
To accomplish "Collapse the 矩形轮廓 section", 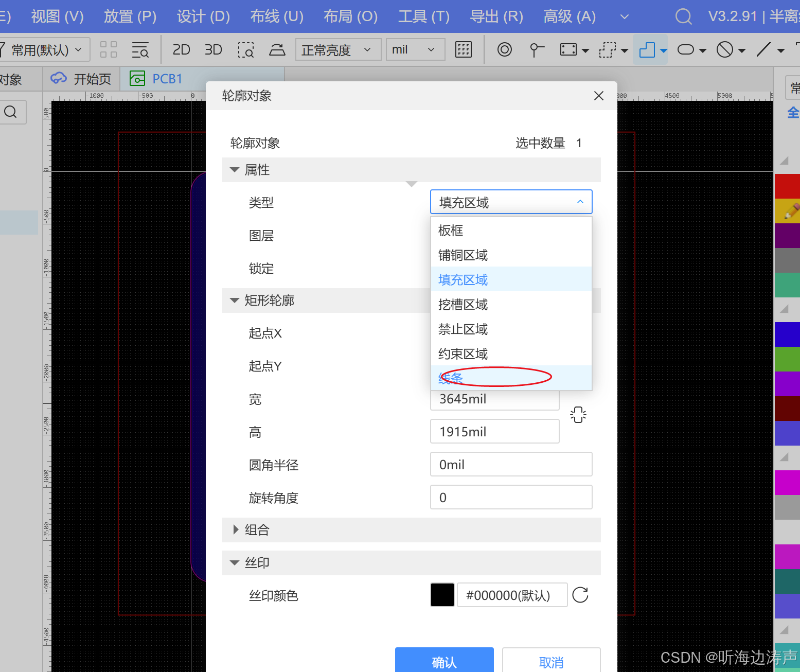I will [235, 300].
